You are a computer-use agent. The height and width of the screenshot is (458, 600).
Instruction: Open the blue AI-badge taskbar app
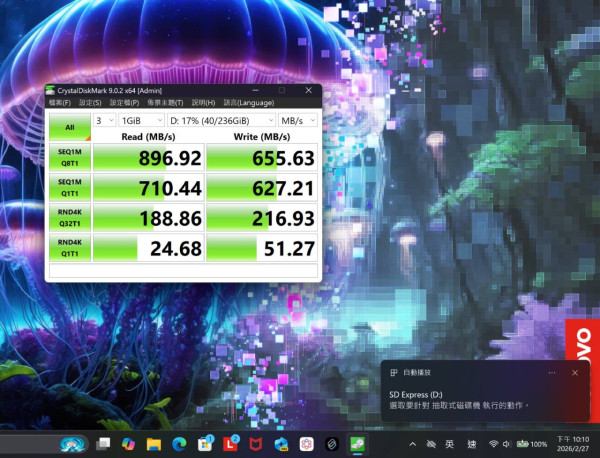(x=281, y=444)
